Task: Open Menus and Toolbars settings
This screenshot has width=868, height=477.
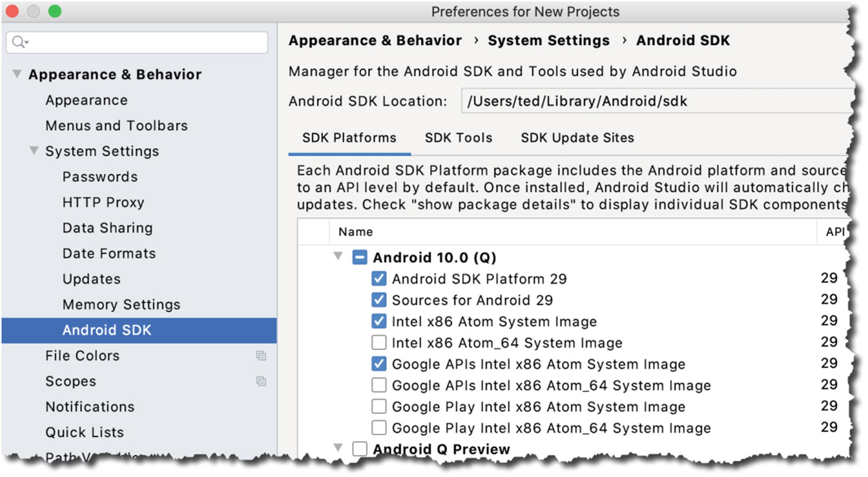Action: point(117,125)
